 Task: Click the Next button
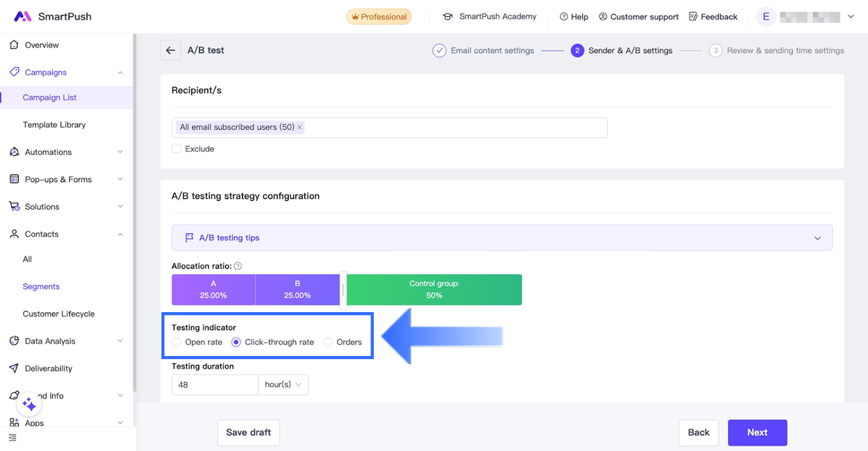[757, 433]
